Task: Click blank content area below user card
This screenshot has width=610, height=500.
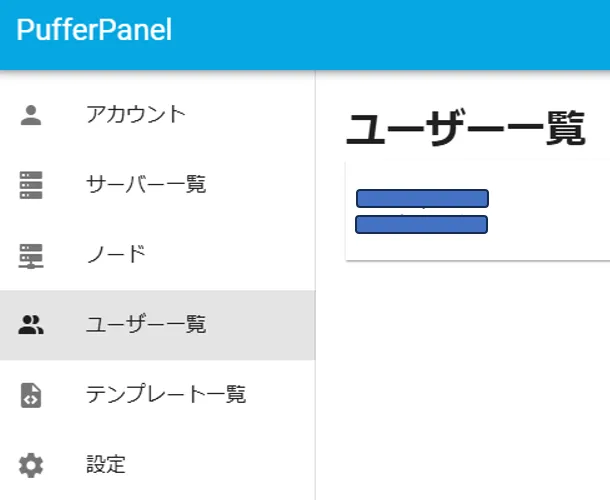Action: tap(460, 380)
